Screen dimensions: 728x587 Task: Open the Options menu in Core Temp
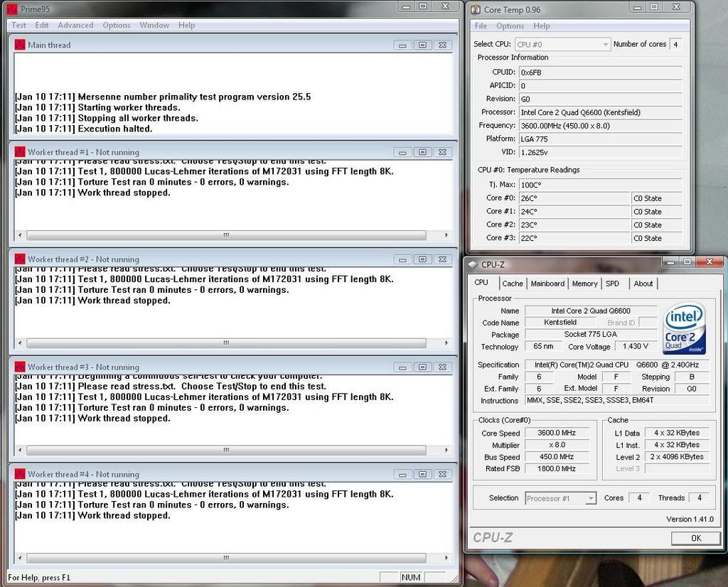click(510, 26)
